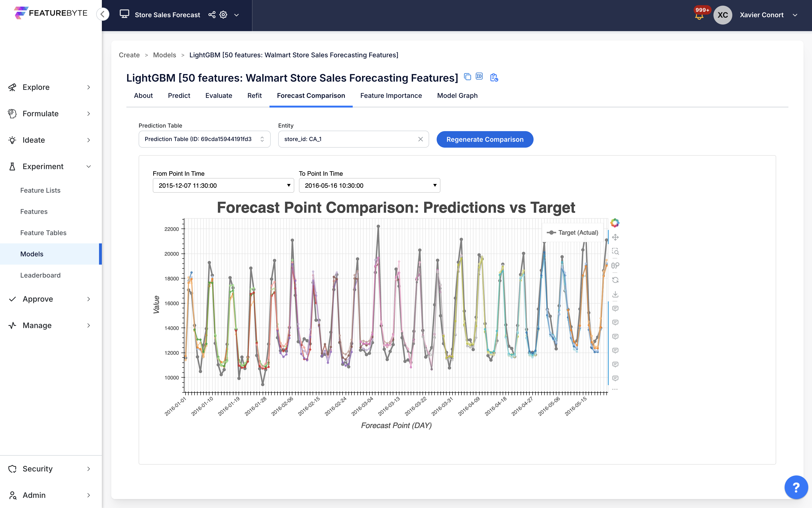This screenshot has width=812, height=508.
Task: Select the pan tool in the chart toolbar
Action: point(615,237)
